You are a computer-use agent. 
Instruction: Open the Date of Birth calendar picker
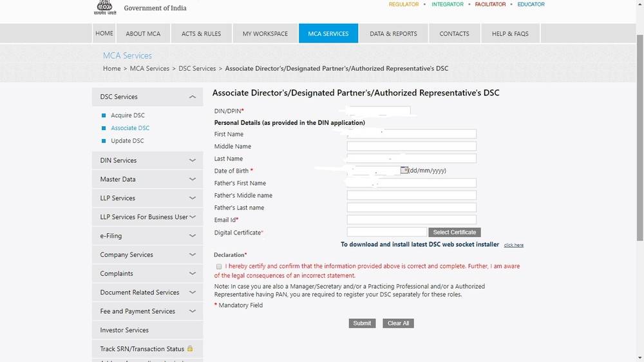coord(404,171)
